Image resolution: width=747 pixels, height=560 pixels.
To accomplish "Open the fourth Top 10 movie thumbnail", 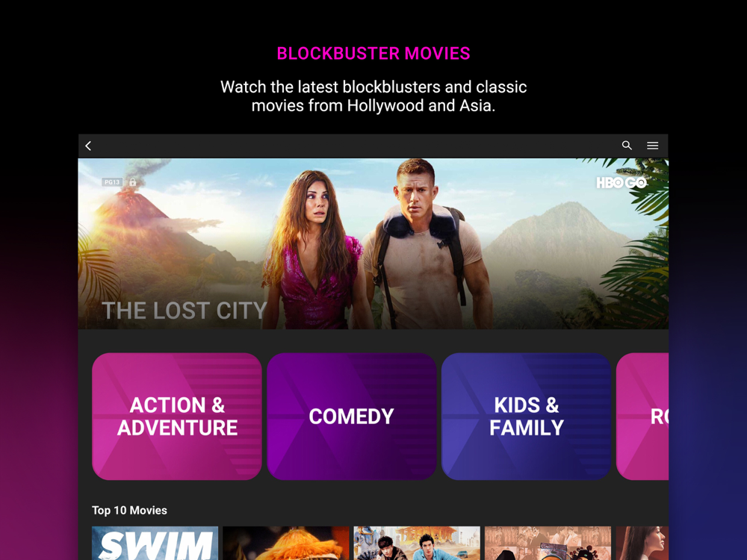I will point(548,543).
